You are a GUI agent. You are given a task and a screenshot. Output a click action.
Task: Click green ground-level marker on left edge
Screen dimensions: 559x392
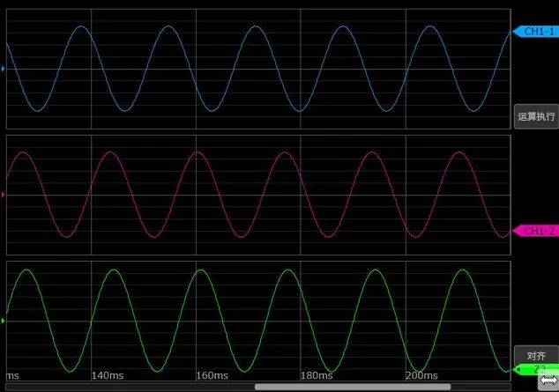(4, 322)
